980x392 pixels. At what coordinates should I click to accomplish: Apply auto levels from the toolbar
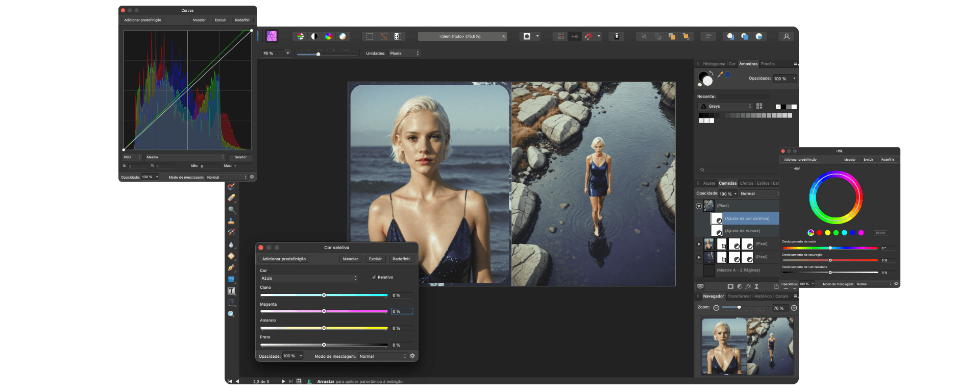[300, 36]
